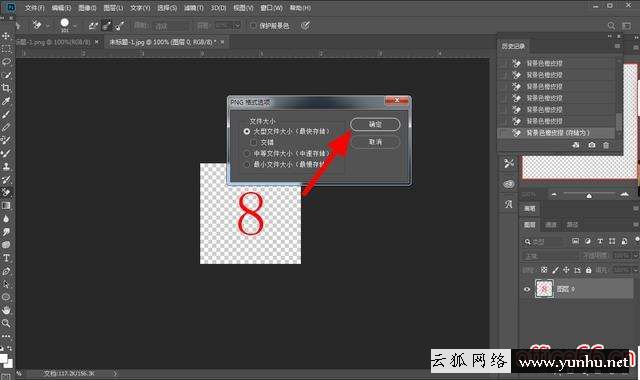Filter layers by type 'T' icon
Viewport: 640px width, 380px height.
tap(600, 241)
